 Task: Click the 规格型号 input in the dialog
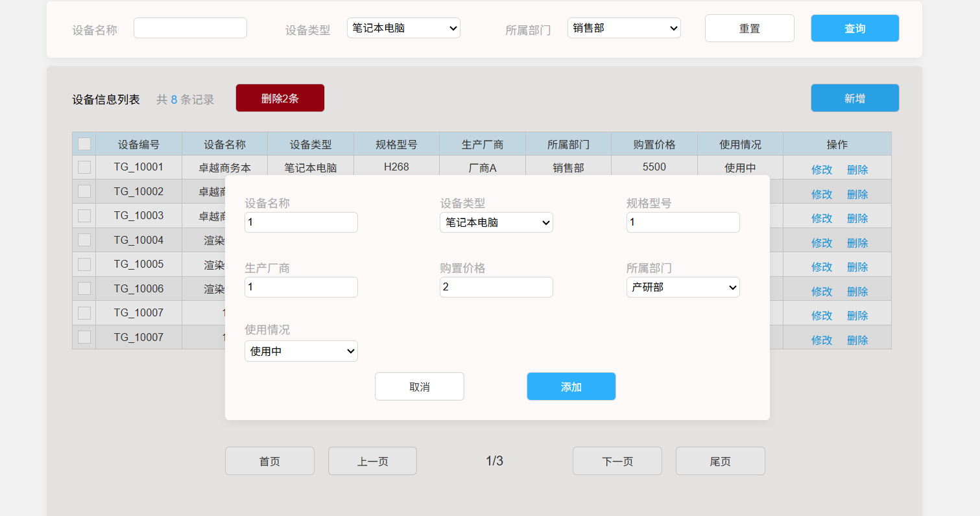683,222
